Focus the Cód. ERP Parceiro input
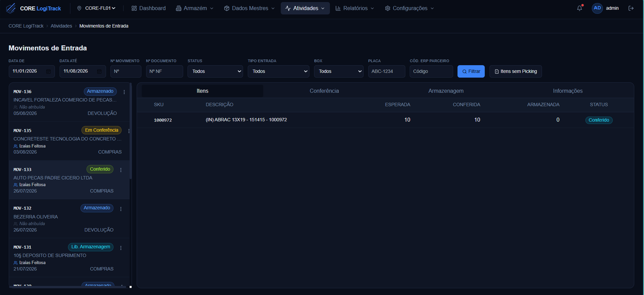Screen dimensions: 644x295 [x=431, y=71]
